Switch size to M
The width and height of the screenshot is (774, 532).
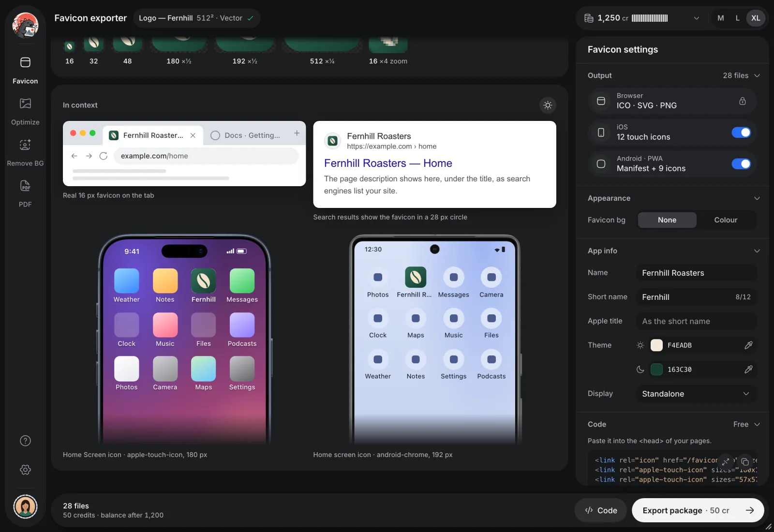(x=720, y=18)
